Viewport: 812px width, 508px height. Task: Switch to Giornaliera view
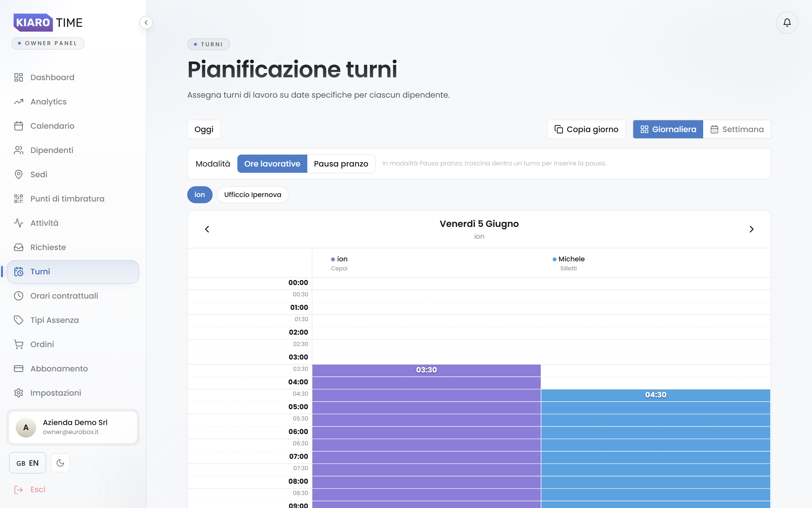coord(668,129)
